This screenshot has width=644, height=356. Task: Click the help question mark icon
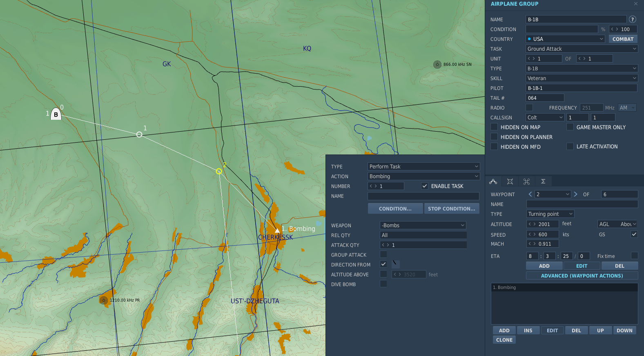633,19
